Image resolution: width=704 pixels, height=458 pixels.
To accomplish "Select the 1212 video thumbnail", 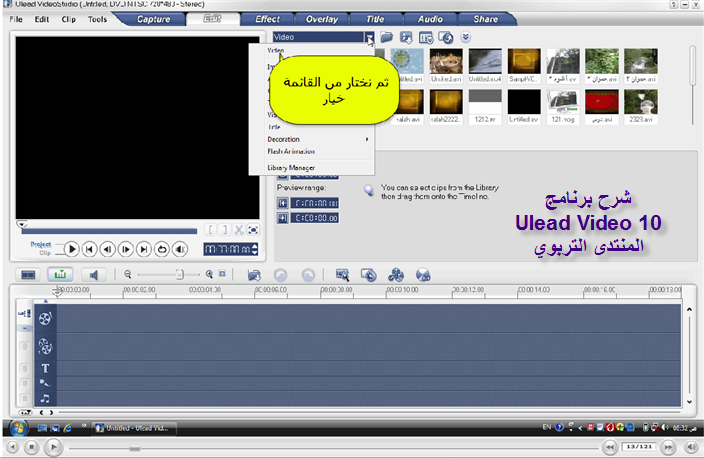I will point(485,106).
